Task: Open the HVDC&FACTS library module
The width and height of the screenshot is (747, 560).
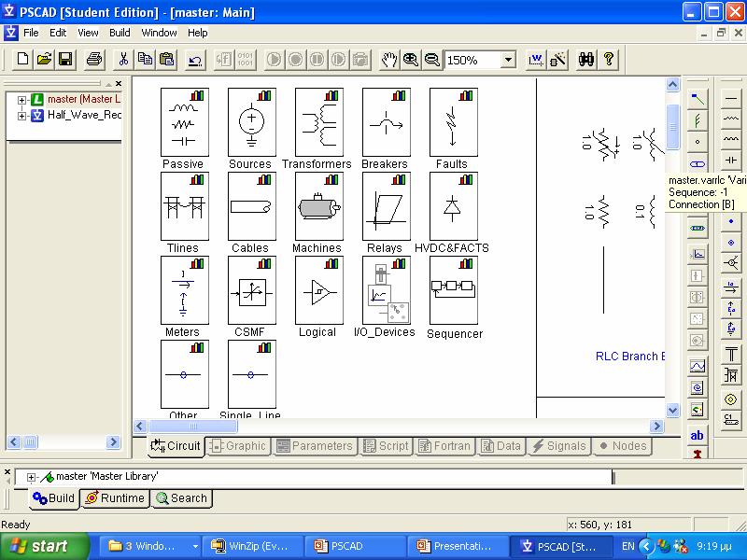Action: pos(454,206)
